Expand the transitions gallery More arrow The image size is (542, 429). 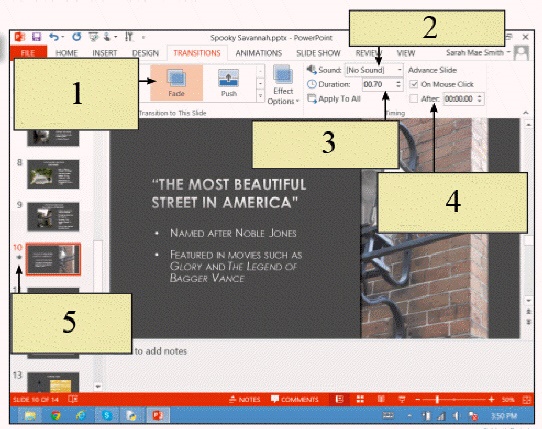click(261, 96)
